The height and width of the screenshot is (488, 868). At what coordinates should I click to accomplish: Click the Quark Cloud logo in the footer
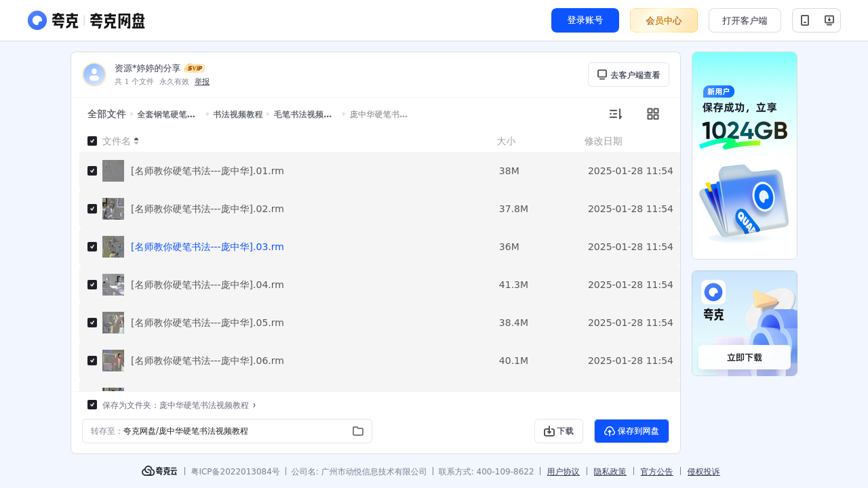tap(159, 471)
